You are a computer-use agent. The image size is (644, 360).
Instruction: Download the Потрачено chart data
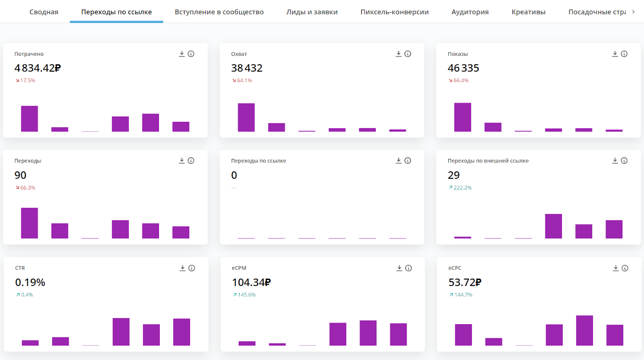coord(182,54)
